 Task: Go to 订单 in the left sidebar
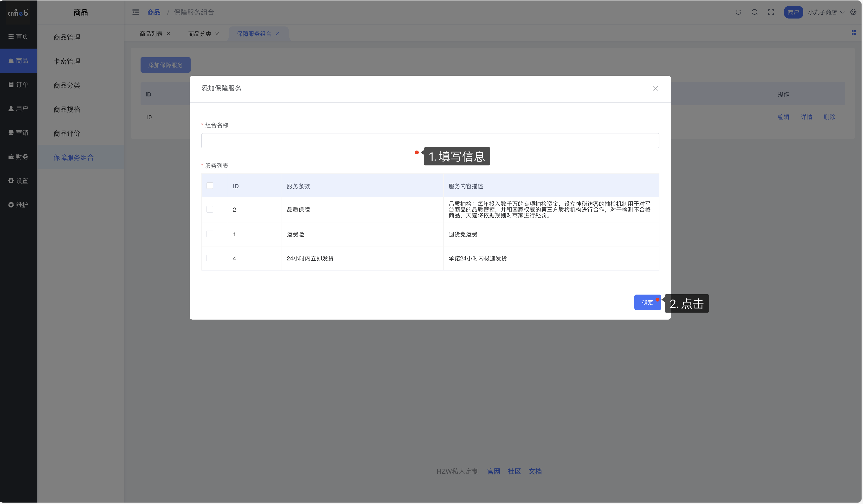19,84
